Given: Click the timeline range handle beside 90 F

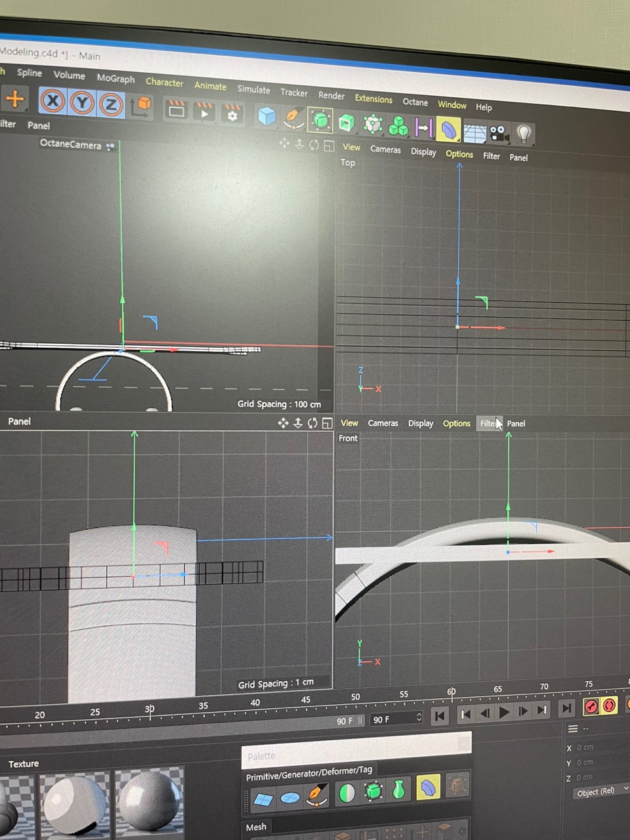Looking at the screenshot, I should tap(360, 721).
